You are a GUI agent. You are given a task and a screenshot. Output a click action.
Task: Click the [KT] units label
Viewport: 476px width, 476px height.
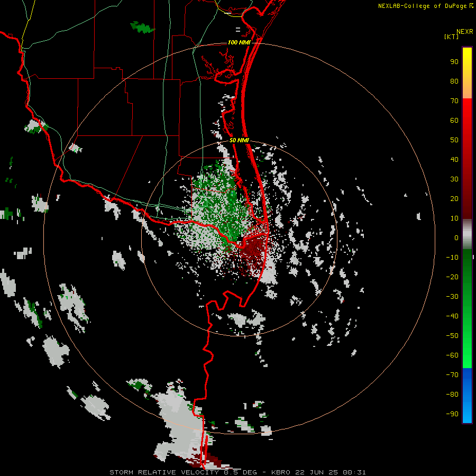coord(452,36)
